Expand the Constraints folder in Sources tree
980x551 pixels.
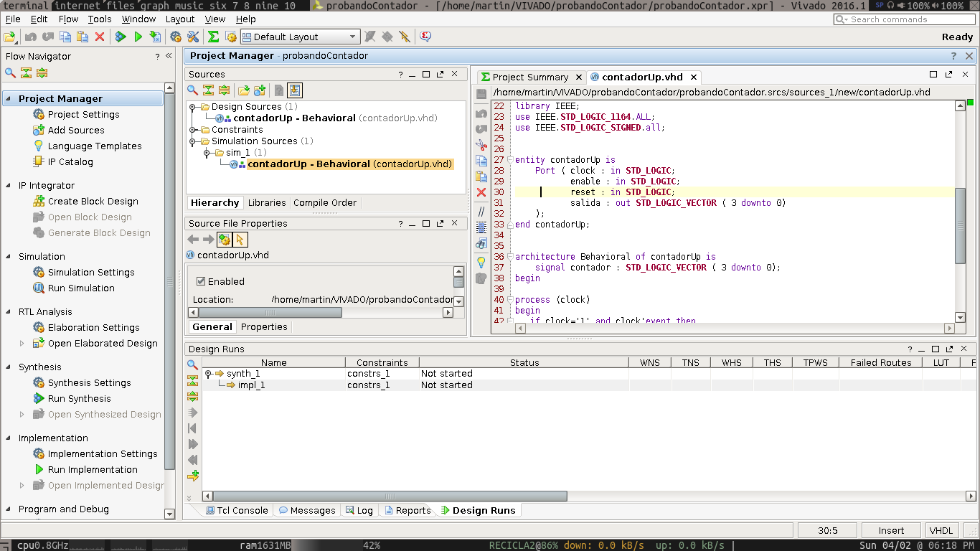(194, 130)
